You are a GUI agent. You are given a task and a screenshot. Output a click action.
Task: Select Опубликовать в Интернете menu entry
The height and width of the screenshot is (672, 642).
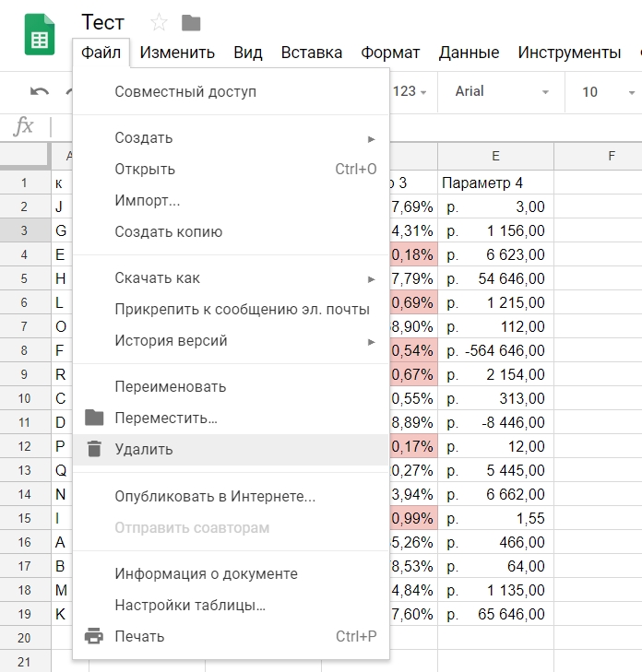coord(215,496)
